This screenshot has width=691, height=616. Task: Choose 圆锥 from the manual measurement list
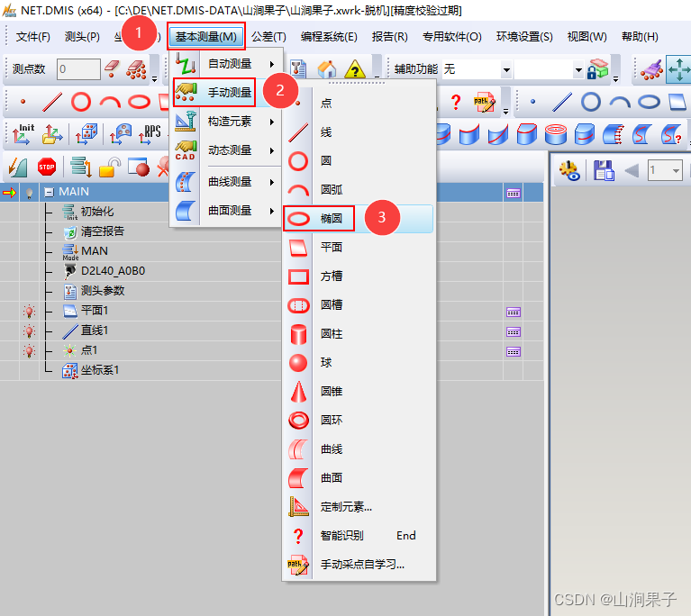click(358, 391)
